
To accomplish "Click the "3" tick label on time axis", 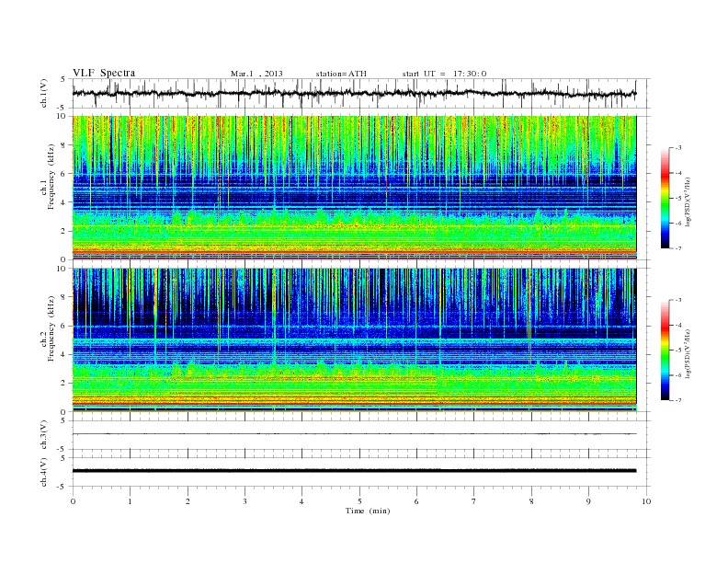I will [x=245, y=501].
